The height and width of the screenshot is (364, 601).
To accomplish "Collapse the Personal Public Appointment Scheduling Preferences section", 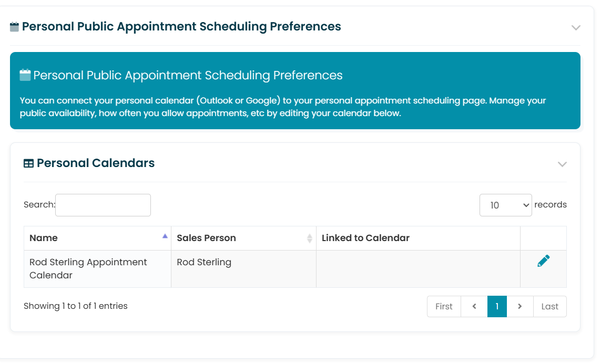I will [x=576, y=27].
